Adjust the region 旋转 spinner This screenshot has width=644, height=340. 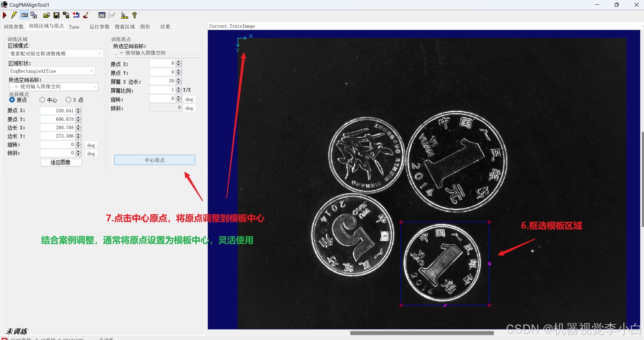click(x=79, y=144)
